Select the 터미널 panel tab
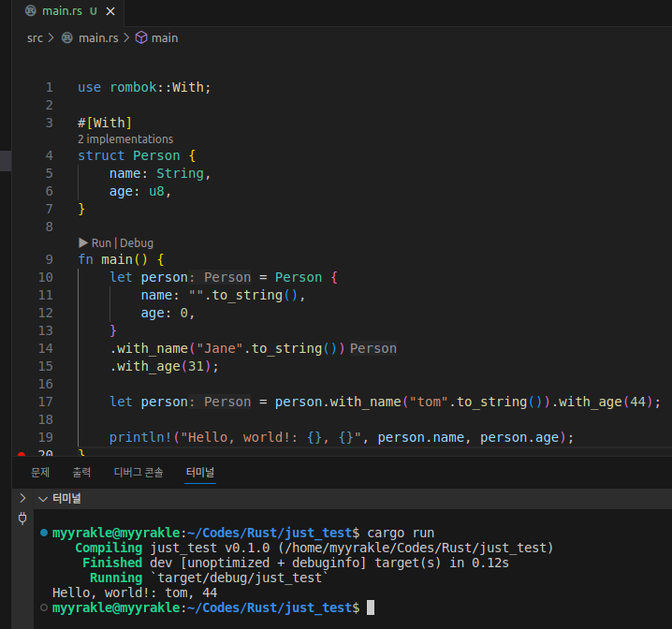Screen dimensions: 672x629 coord(200,473)
